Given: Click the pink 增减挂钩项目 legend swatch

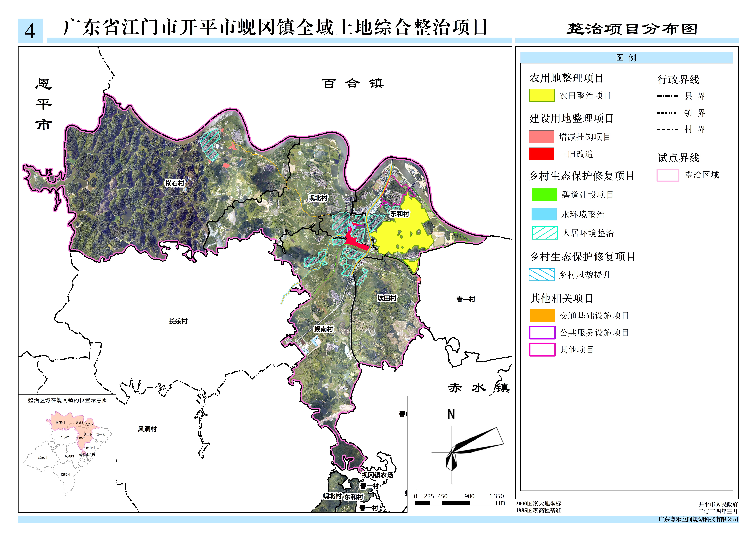Looking at the screenshot, I should [541, 137].
